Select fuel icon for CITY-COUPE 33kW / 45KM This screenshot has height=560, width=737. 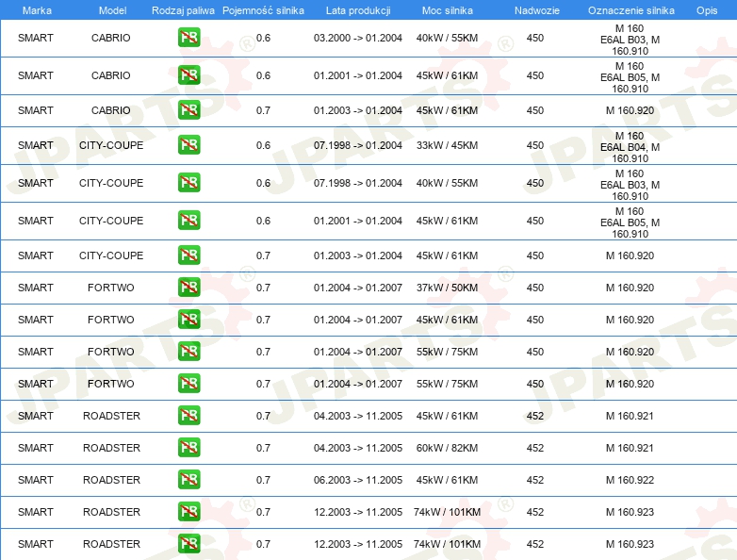[188, 145]
